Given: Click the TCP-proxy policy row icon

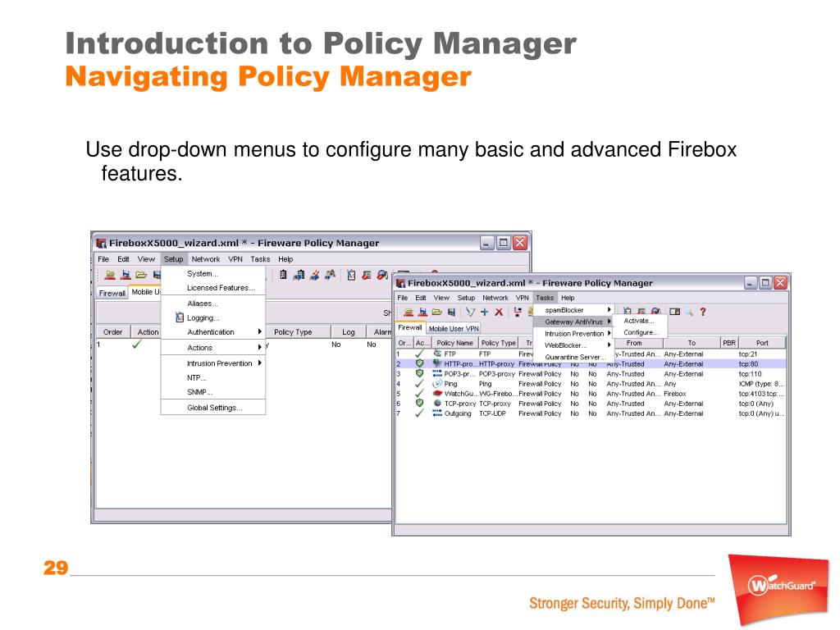Looking at the screenshot, I should pyautogui.click(x=437, y=404).
